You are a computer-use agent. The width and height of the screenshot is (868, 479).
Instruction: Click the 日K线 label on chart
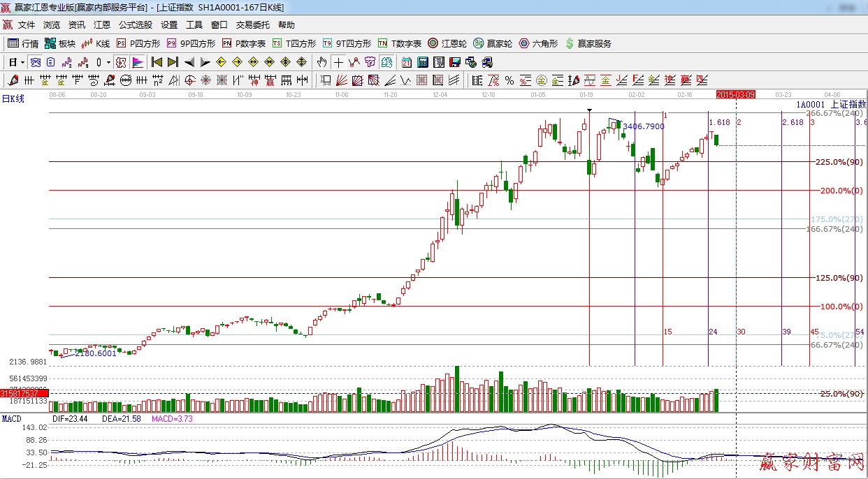pyautogui.click(x=13, y=99)
